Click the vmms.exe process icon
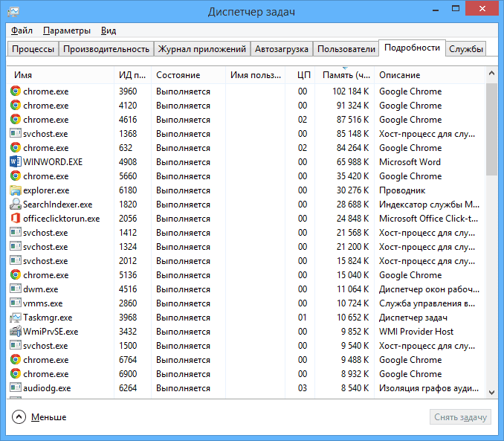Image resolution: width=504 pixels, height=441 pixels. (15, 303)
